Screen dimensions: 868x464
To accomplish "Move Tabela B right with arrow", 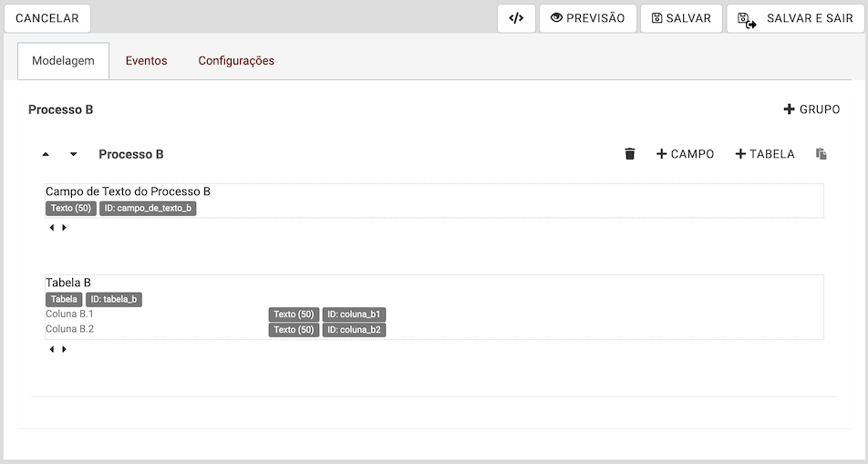I will tap(64, 349).
